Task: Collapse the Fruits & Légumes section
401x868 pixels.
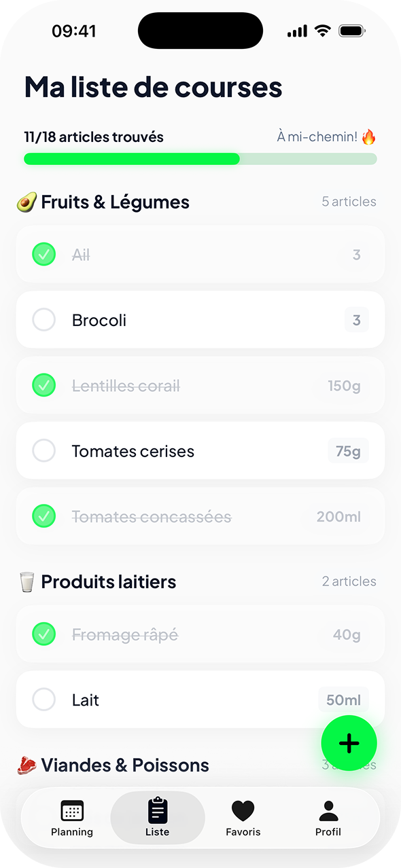Action: coord(116,201)
